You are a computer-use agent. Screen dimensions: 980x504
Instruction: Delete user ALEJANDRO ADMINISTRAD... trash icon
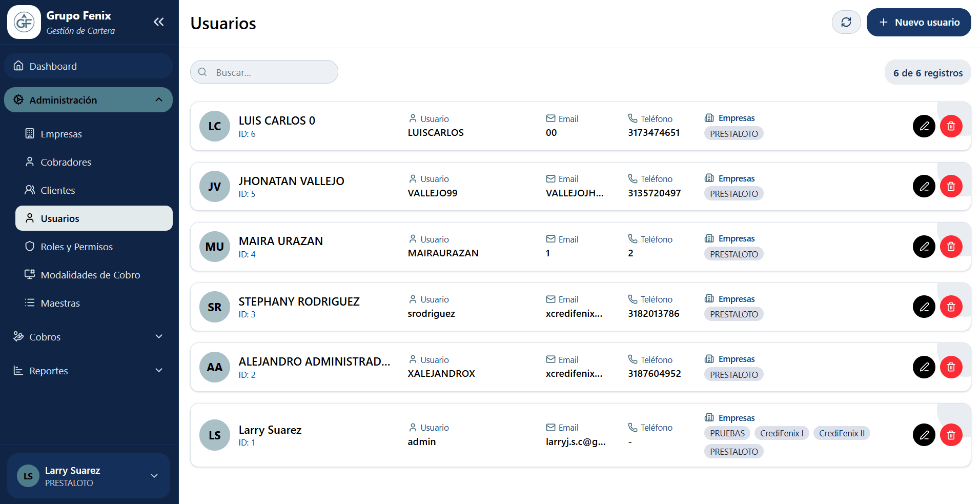point(951,367)
